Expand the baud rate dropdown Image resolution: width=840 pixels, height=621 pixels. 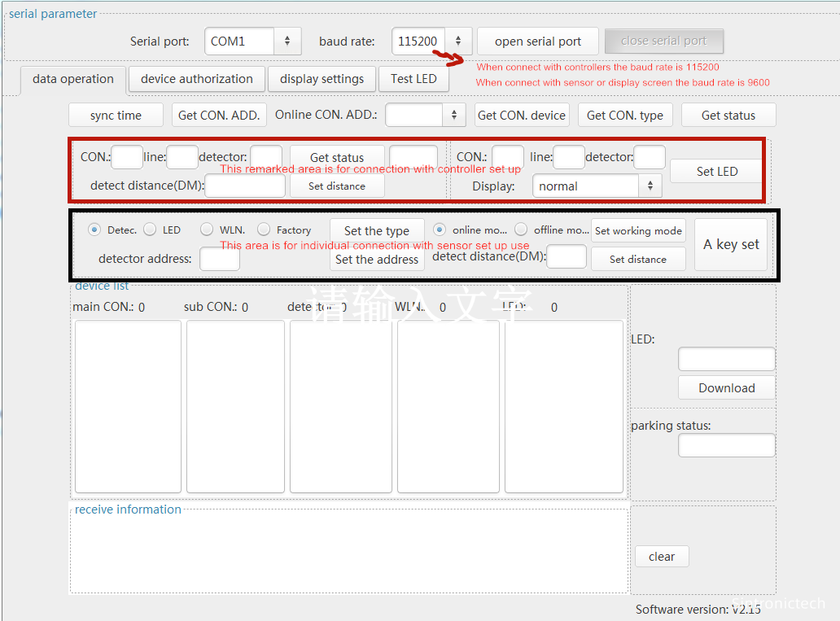point(431,42)
